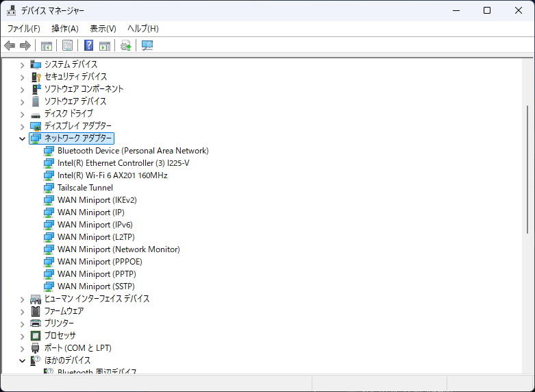Click Show/Hide console tree toolbar icon
This screenshot has width=535, height=392.
[47, 46]
